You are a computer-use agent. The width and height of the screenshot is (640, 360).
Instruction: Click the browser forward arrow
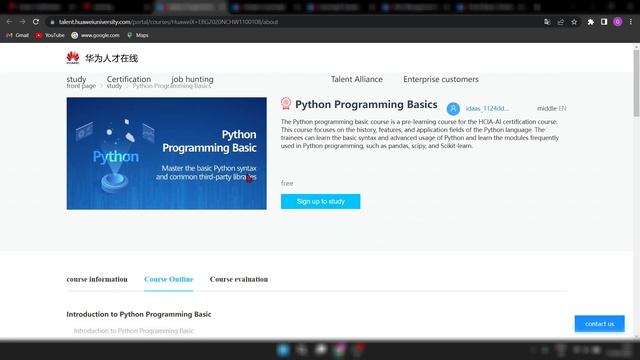tap(22, 22)
